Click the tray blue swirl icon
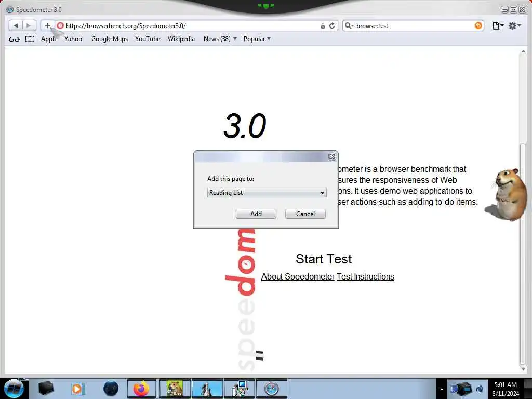Viewport: 532px width, 399px height. click(x=480, y=389)
